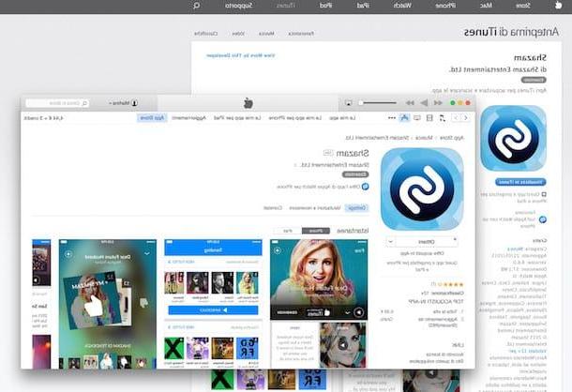This screenshot has width=572, height=392.
Task: Click the right chevron beside the music note icon
Action: point(465,118)
